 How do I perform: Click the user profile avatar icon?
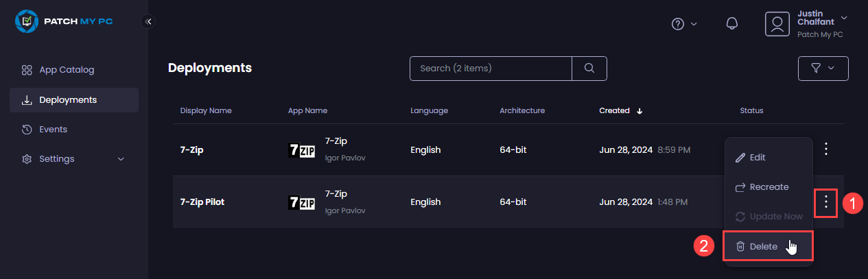pyautogui.click(x=777, y=24)
